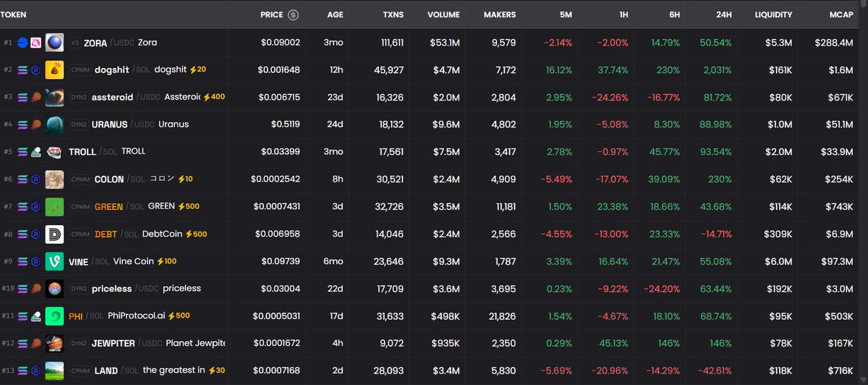Sort by the AGE column header
868x385 pixels.
tap(335, 14)
